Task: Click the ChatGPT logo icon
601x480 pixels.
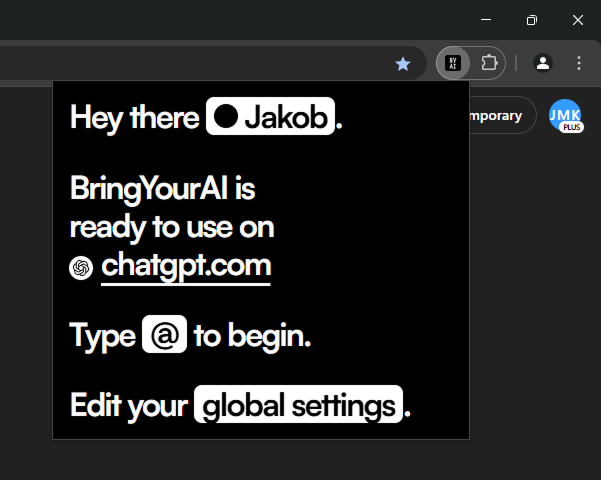Action: (x=81, y=268)
